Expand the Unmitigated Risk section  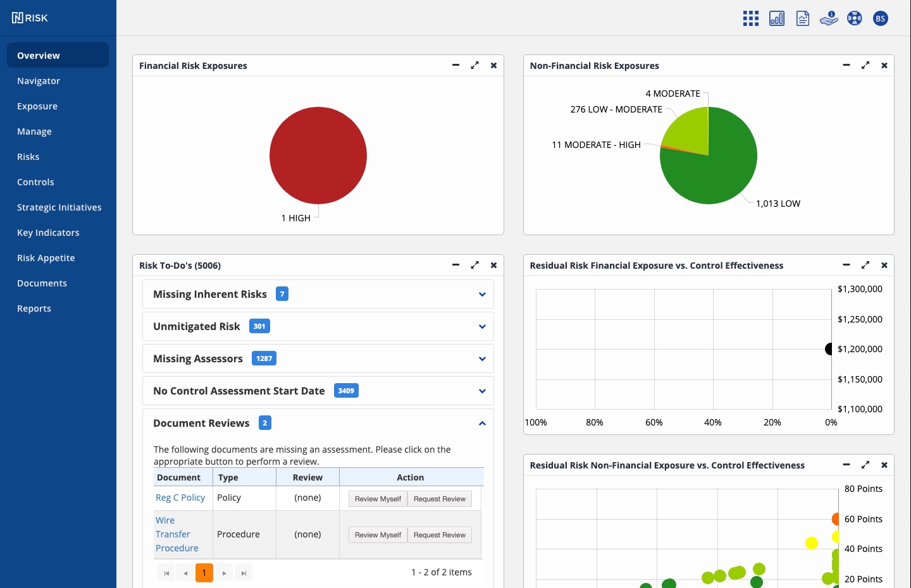point(482,326)
